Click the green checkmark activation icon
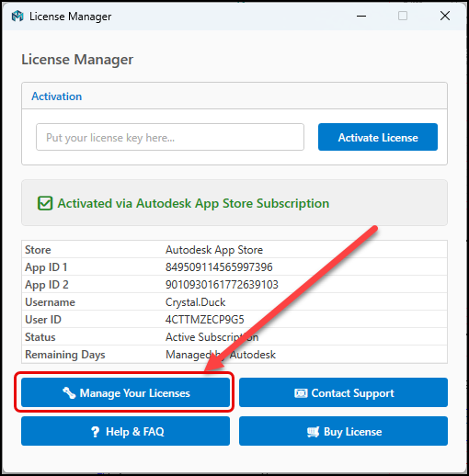The image size is (469, 476). 45,203
